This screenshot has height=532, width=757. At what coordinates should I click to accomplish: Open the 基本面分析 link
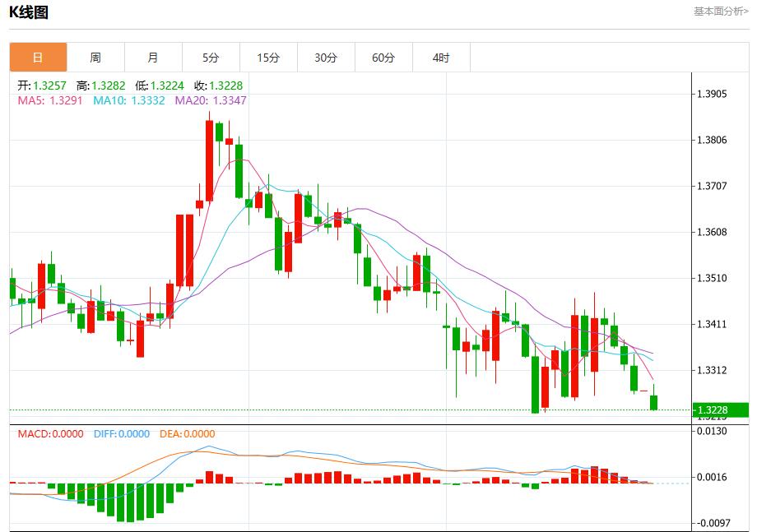pos(721,12)
